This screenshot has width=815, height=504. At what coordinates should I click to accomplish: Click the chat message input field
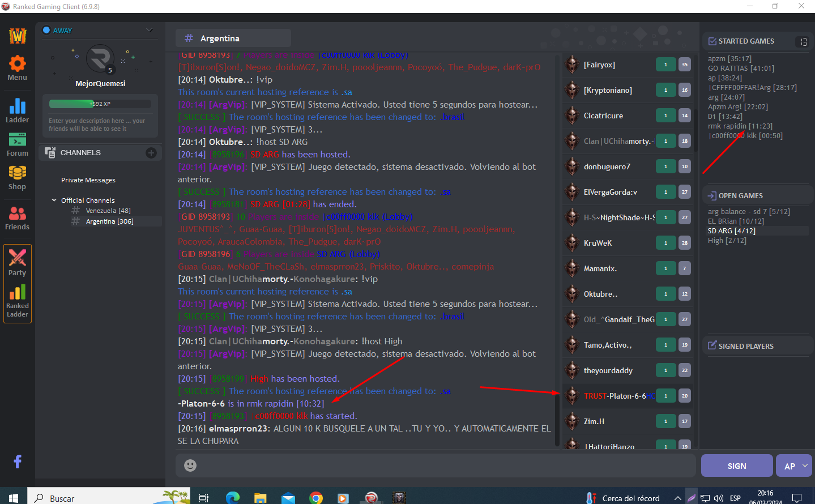[435, 465]
